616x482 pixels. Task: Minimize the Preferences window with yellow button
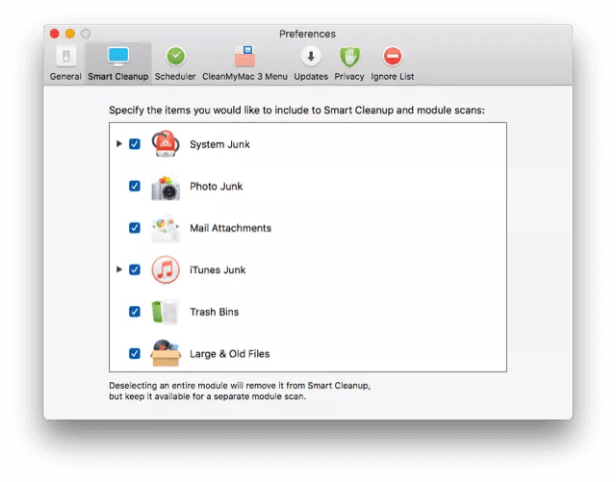(x=70, y=34)
